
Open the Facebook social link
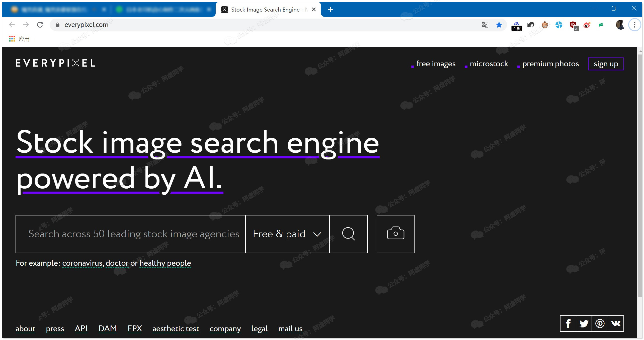[x=568, y=323]
